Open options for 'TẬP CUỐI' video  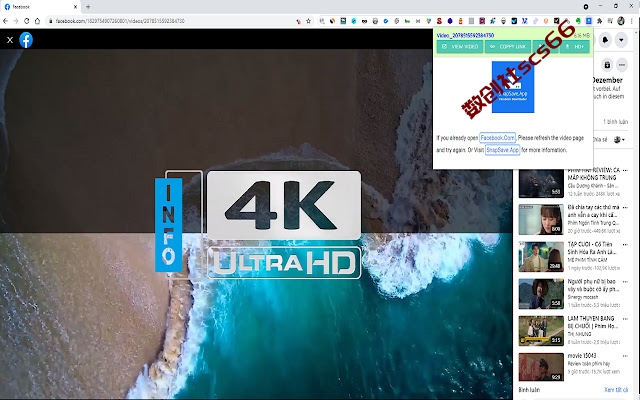[625, 244]
